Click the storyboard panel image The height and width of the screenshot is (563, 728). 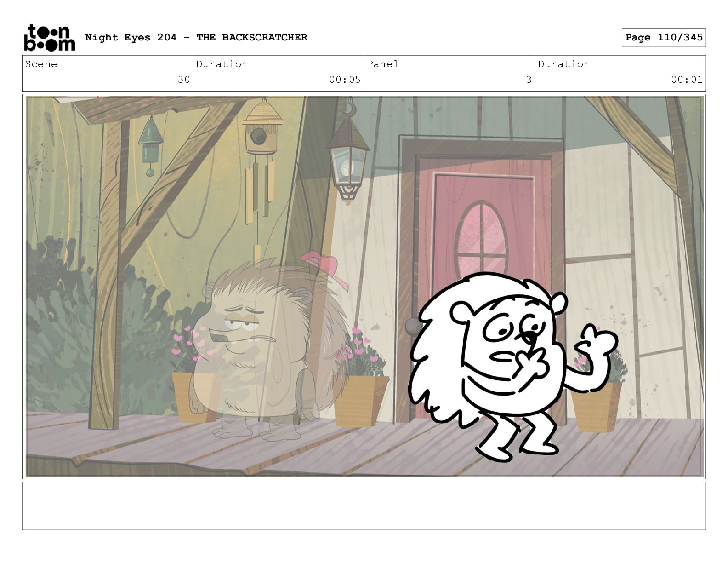point(364,286)
